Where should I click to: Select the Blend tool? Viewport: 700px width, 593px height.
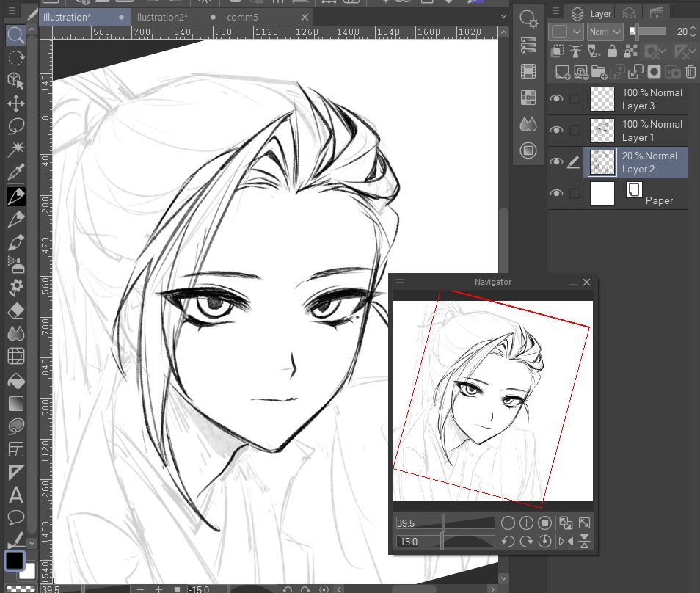tap(15, 333)
